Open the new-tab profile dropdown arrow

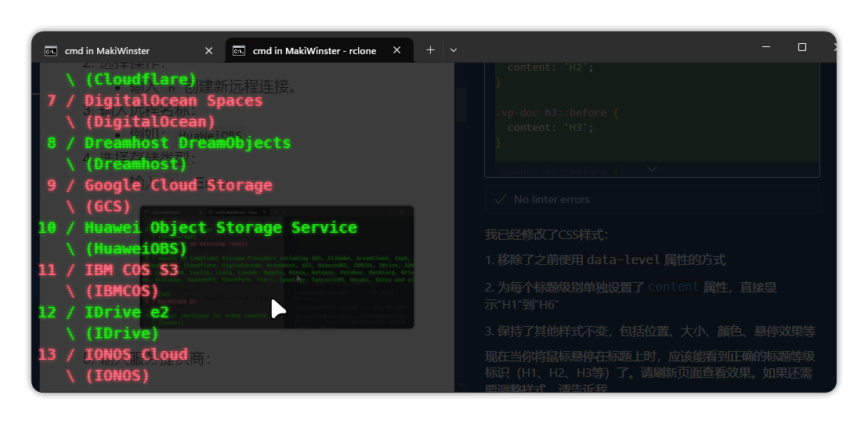click(x=454, y=50)
